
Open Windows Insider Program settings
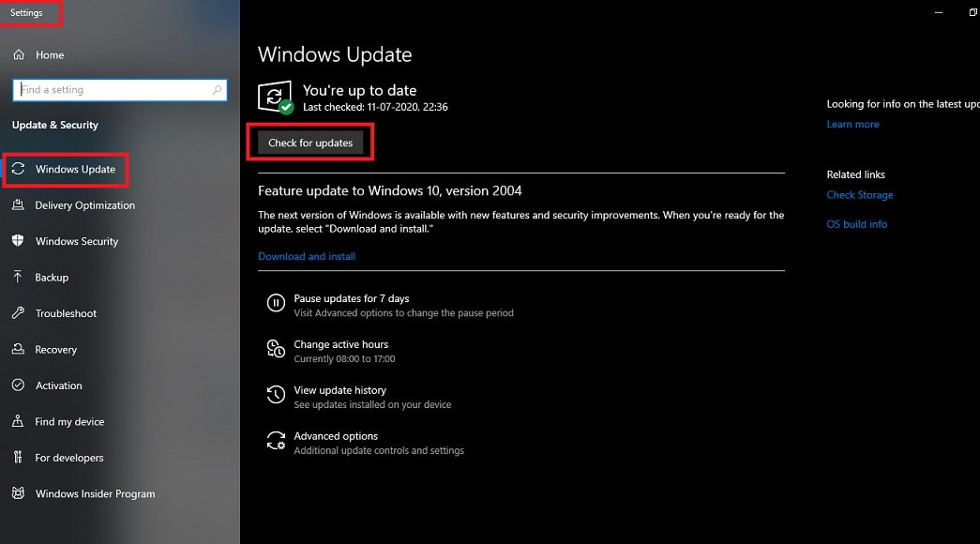[x=95, y=494]
